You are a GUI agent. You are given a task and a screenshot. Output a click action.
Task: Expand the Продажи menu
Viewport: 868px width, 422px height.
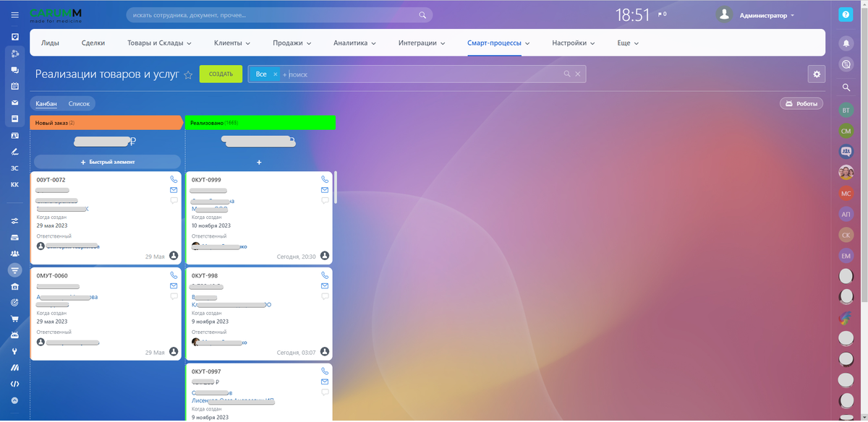pos(292,43)
